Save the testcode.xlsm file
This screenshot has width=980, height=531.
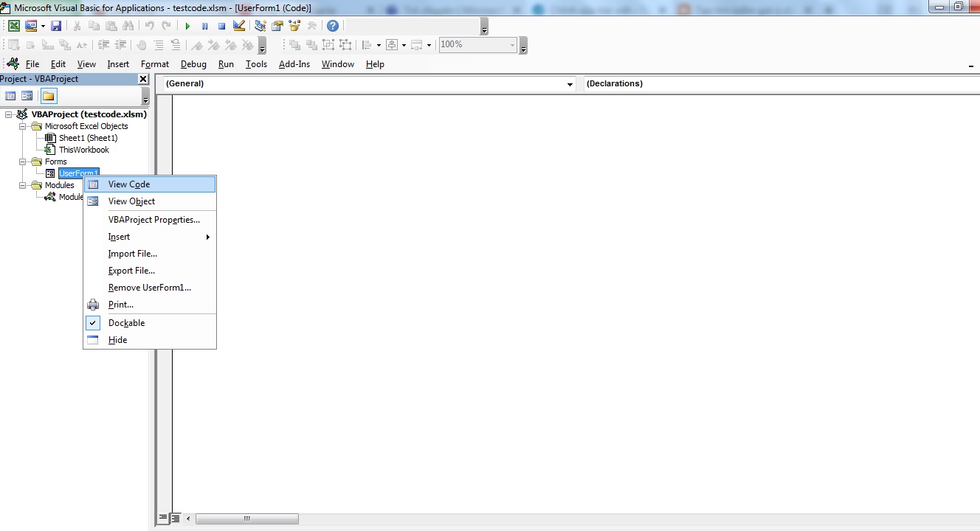pyautogui.click(x=55, y=26)
